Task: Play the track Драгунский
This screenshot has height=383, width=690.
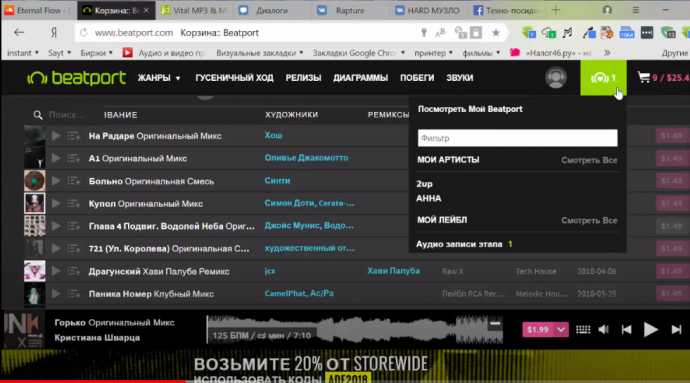Action: [x=56, y=271]
